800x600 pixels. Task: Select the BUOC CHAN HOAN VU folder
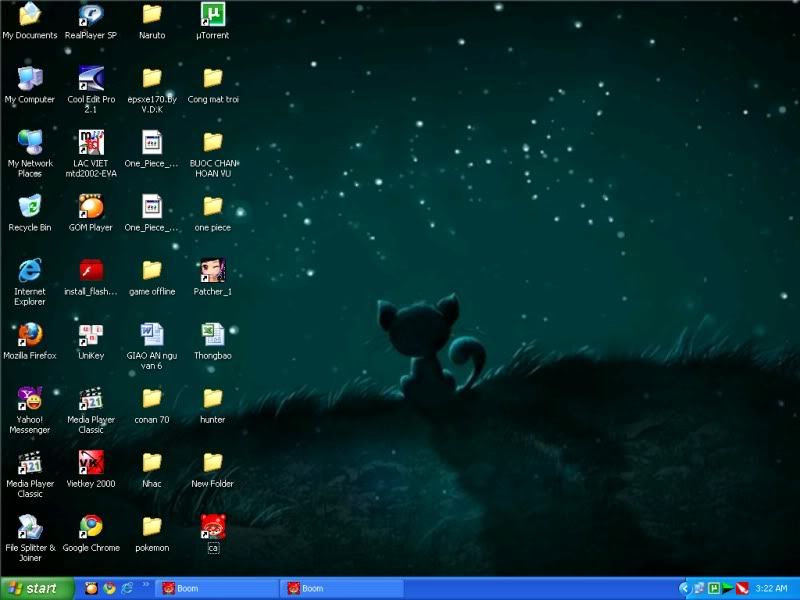213,153
